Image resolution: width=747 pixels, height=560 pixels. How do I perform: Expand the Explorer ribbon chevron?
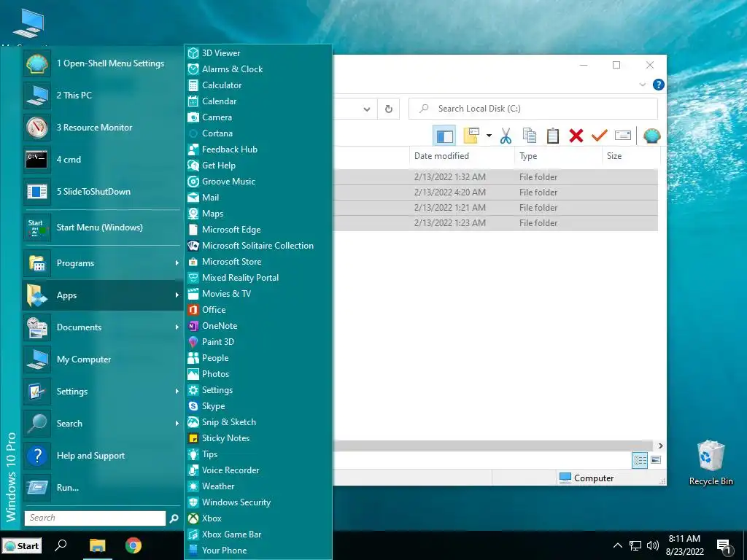(642, 85)
